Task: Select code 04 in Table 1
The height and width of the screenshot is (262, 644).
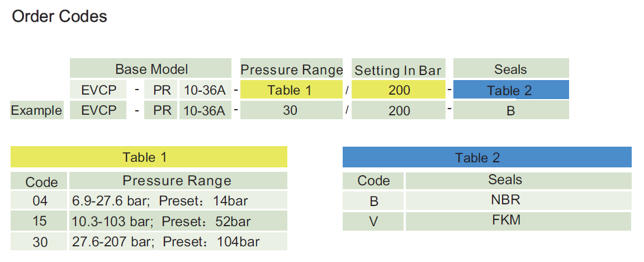Action: point(40,200)
